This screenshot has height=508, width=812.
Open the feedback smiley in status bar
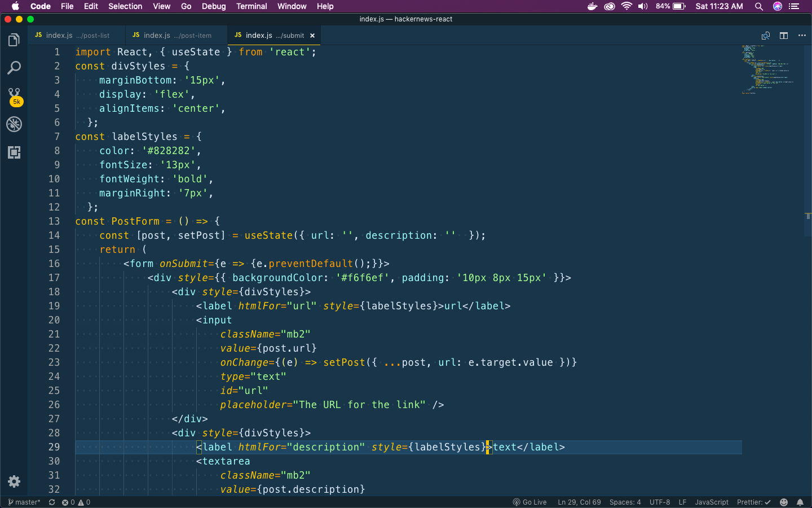click(784, 502)
